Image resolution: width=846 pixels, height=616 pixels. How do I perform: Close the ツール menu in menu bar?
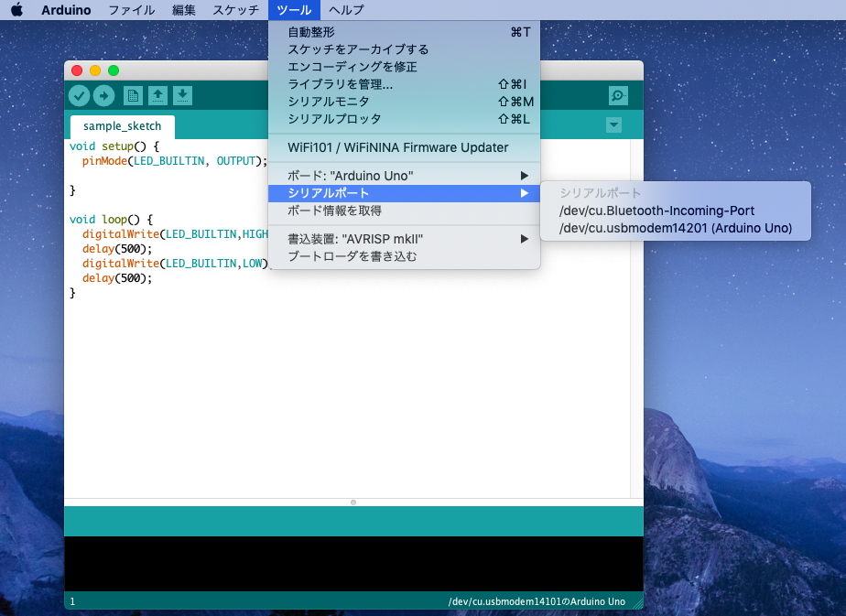pyautogui.click(x=294, y=10)
